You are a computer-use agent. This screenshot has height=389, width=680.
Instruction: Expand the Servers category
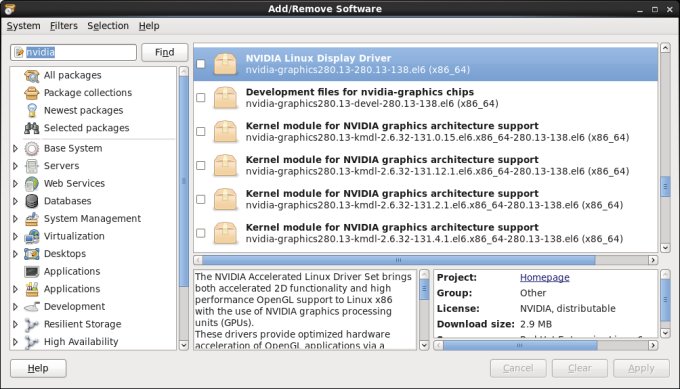[16, 166]
